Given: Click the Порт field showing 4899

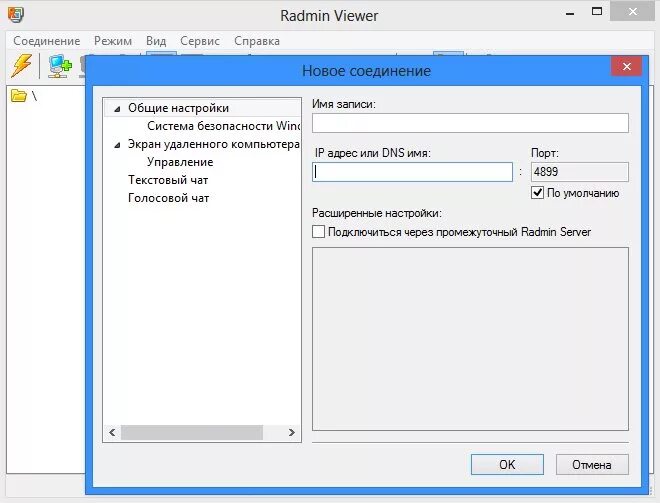Looking at the screenshot, I should [580, 172].
